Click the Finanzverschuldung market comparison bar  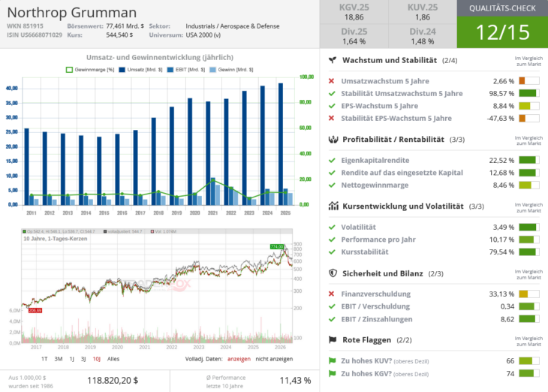pos(528,294)
